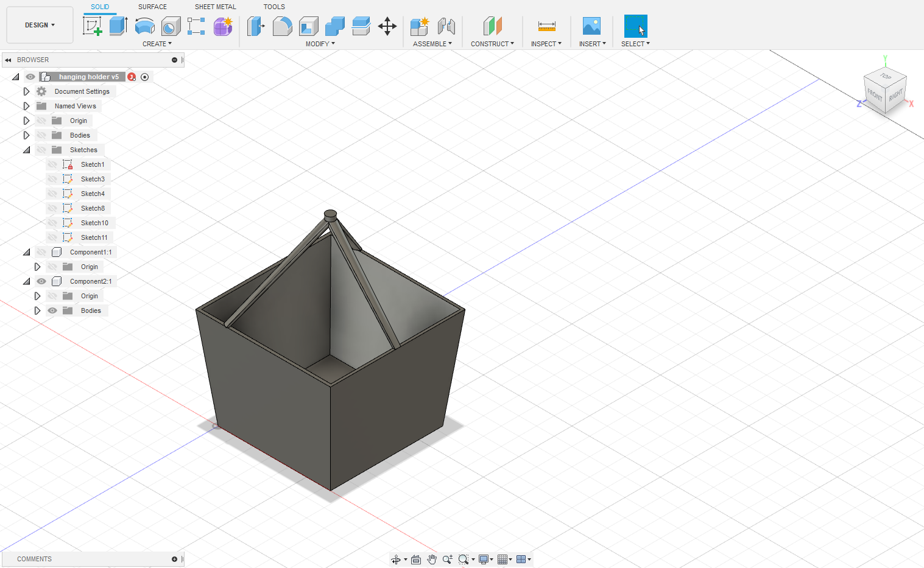Show Sketch1 using its eye icon
Screen dimensions: 924x568
point(52,164)
